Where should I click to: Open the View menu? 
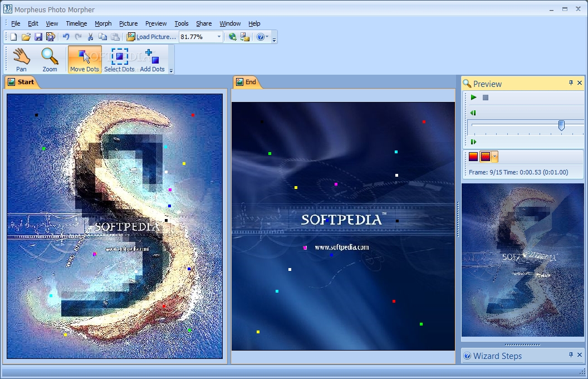[52, 23]
